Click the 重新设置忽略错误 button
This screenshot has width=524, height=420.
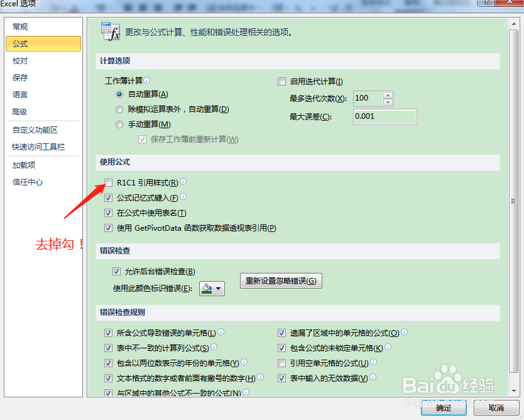280,281
